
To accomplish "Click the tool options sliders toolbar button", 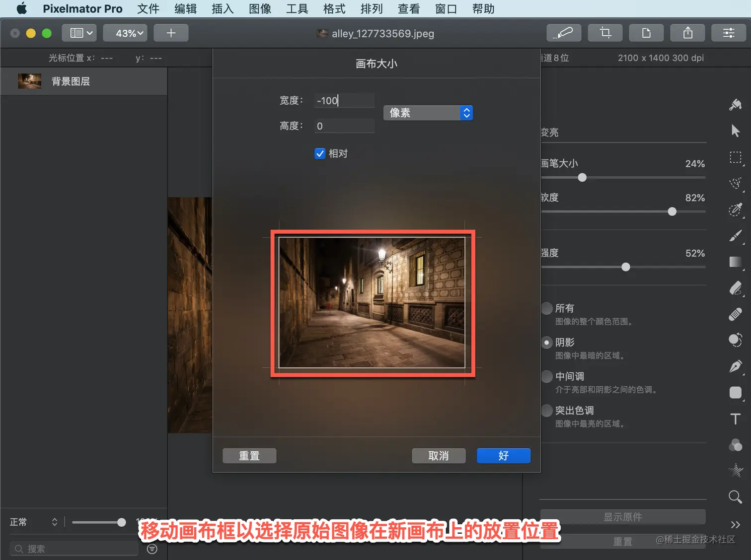I will coord(729,33).
